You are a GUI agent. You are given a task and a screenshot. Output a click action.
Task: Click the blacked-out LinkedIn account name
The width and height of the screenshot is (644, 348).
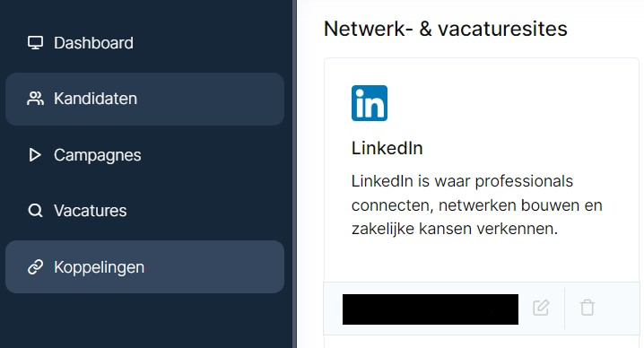431,309
